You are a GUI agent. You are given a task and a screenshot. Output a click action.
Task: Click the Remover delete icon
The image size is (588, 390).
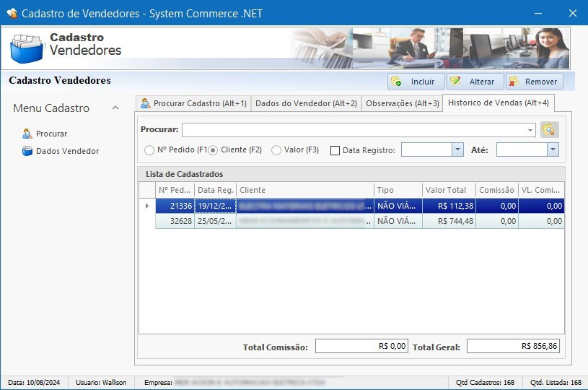coord(514,82)
